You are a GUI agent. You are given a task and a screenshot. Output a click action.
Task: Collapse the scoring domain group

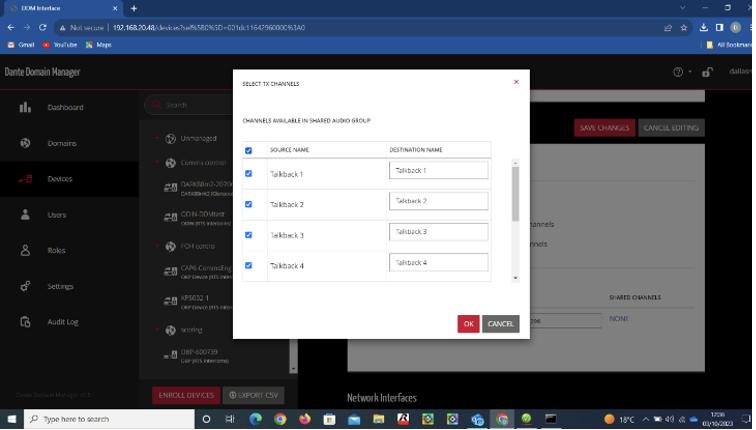coord(157,330)
